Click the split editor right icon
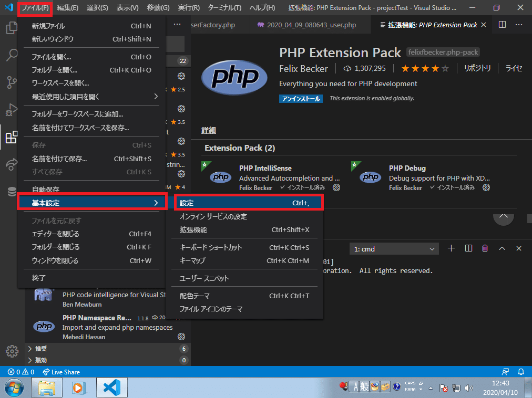The height and width of the screenshot is (398, 532). tap(502, 25)
